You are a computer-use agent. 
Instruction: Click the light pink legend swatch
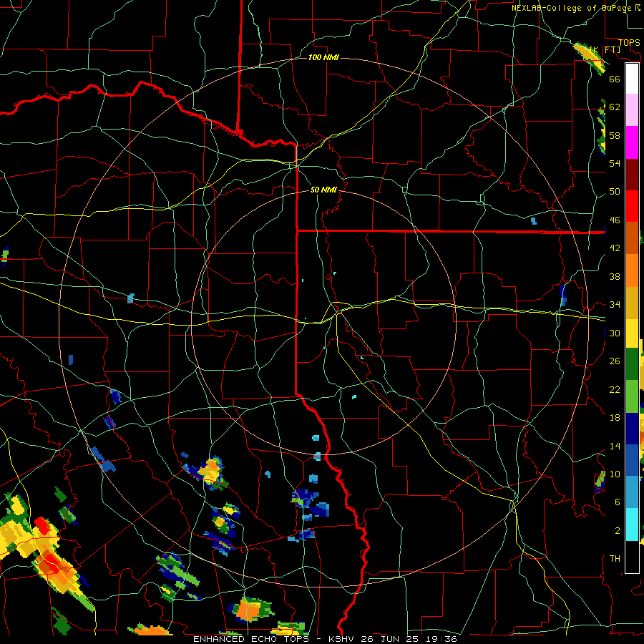pyautogui.click(x=632, y=110)
